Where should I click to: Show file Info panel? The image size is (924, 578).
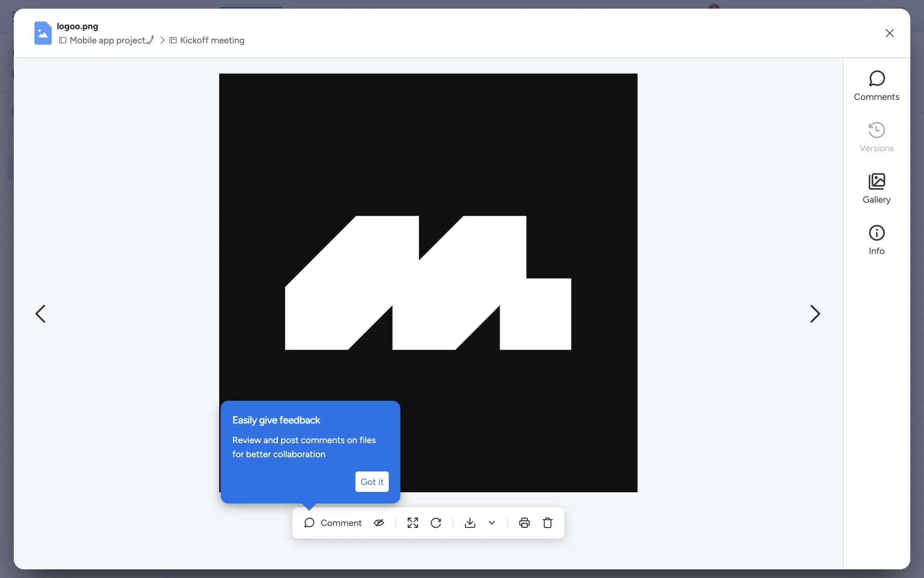pyautogui.click(x=876, y=240)
